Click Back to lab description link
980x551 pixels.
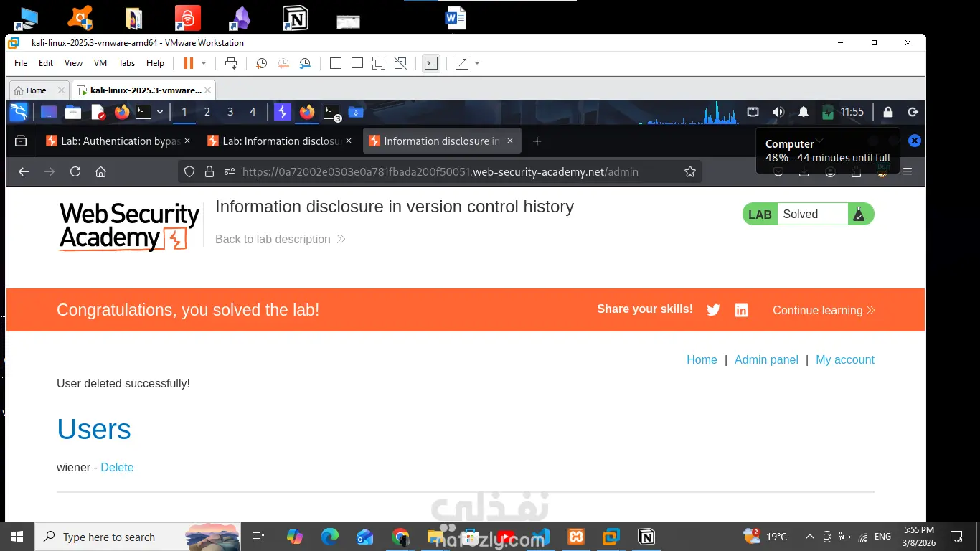coord(281,239)
